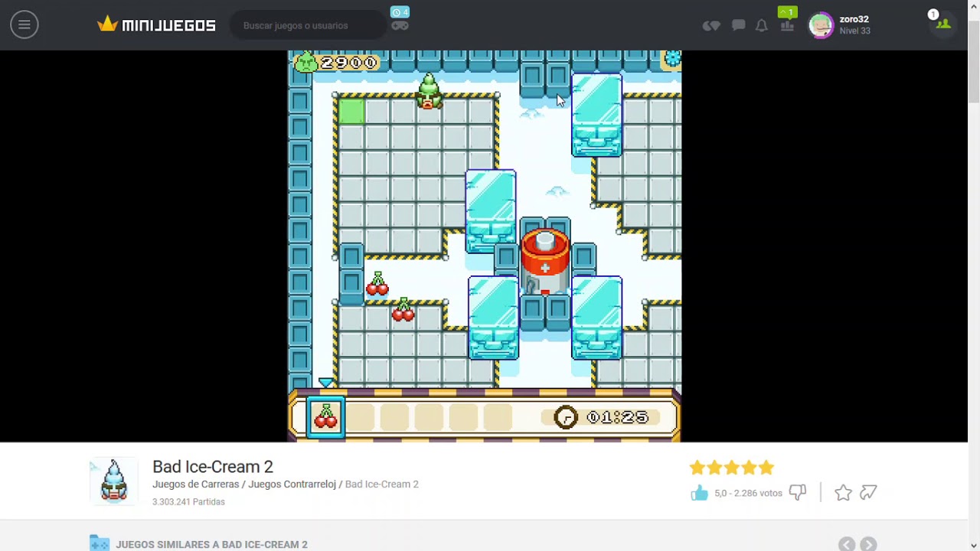Show next similar games arrow
The image size is (980, 551).
(868, 544)
